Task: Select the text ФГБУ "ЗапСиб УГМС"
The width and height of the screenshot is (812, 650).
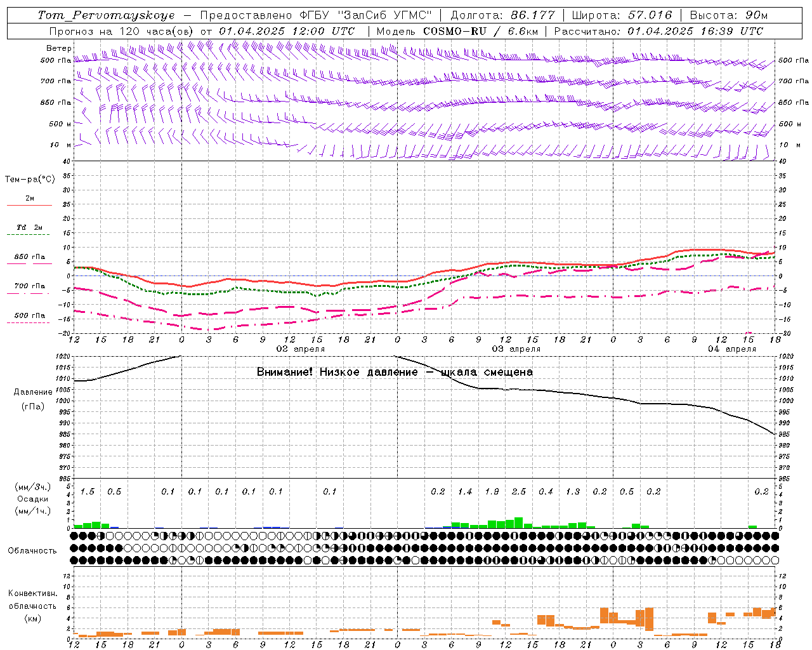Action: [365, 15]
